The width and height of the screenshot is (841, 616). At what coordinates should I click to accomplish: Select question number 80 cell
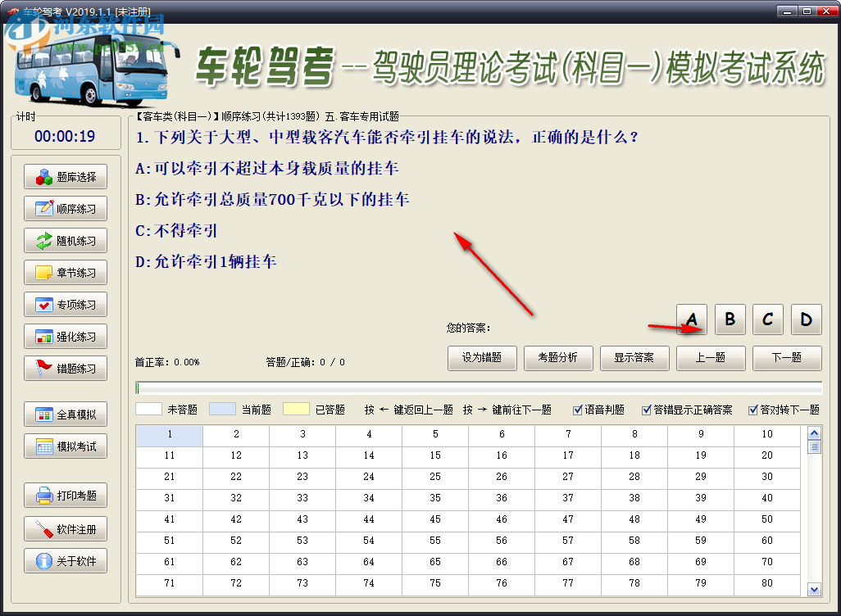pyautogui.click(x=767, y=584)
